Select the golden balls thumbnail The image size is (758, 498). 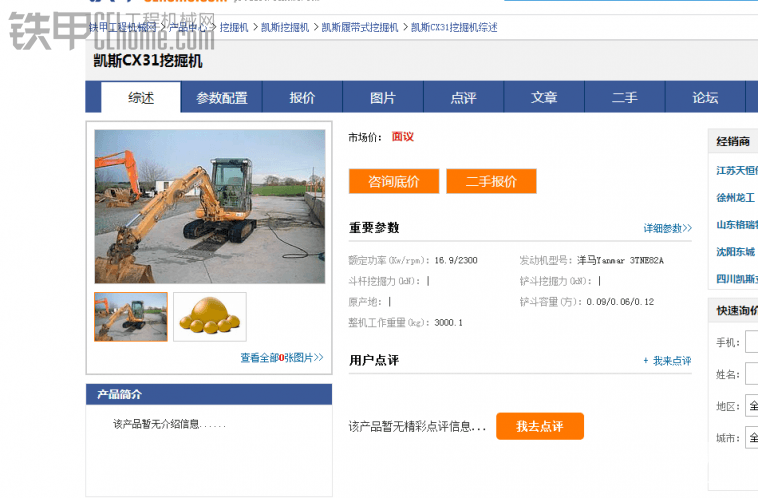pyautogui.click(x=210, y=317)
